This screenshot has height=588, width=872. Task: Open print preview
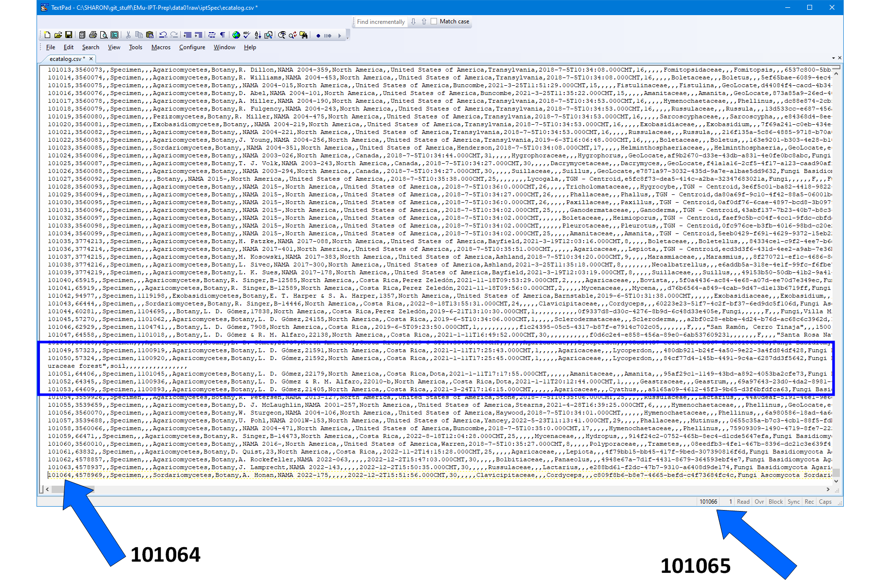tap(104, 35)
